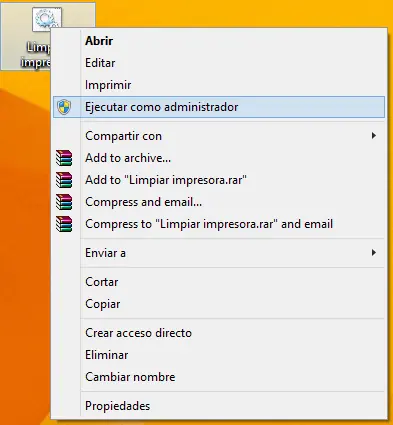Select Add to "Limpiar impresora.rar" entry
This screenshot has width=393, height=425.
click(219, 180)
